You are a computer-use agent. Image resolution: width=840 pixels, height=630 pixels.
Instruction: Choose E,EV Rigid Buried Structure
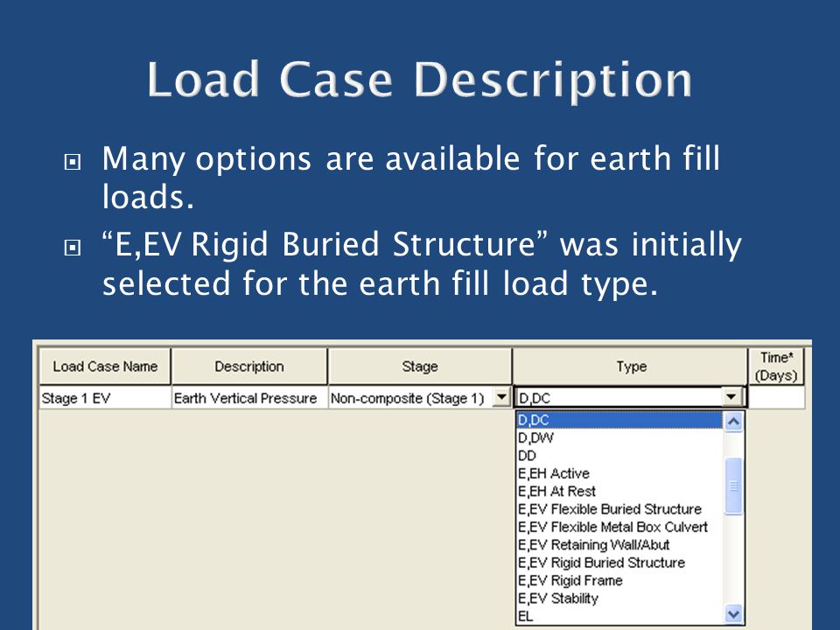(x=619, y=563)
